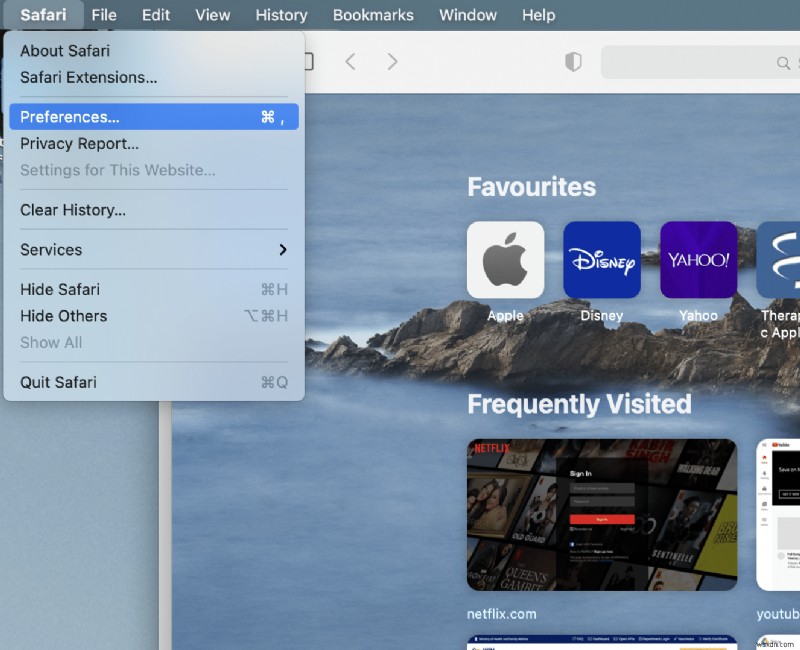
Task: Open the History menu
Action: (281, 15)
